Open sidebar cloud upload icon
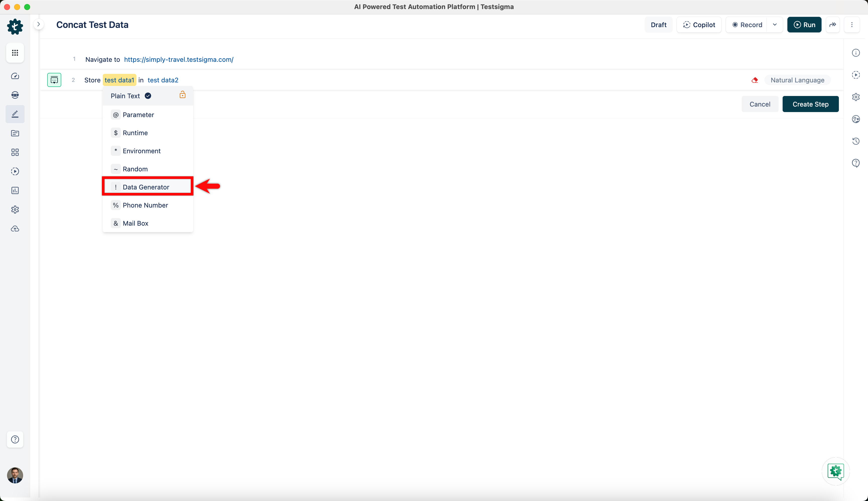Viewport: 868px width, 501px height. 15,229
